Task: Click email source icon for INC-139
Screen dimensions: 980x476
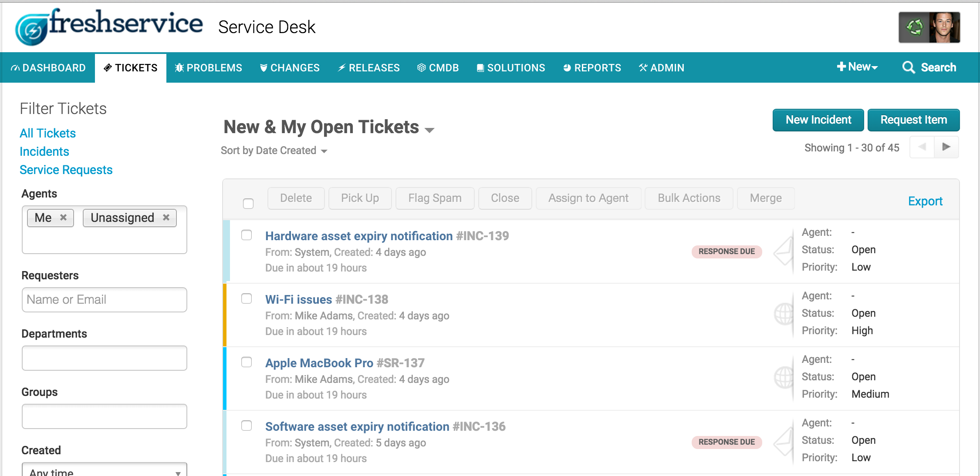Action: 784,251
